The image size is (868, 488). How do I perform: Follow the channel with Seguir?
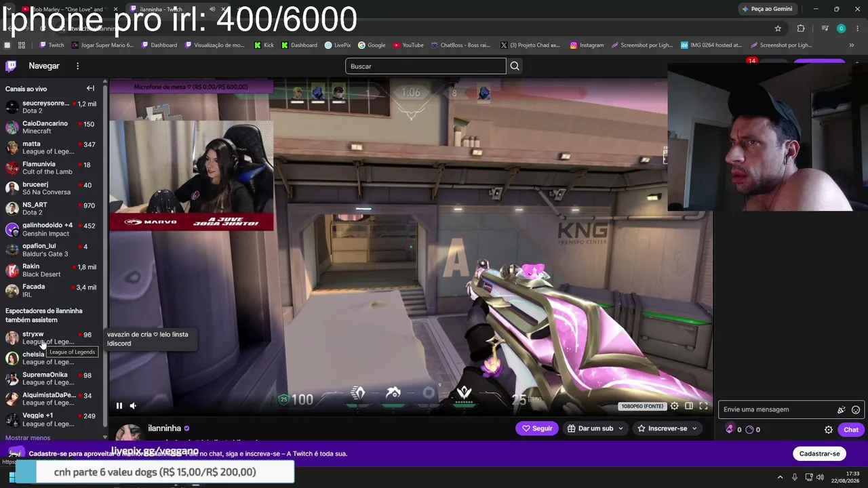click(537, 428)
